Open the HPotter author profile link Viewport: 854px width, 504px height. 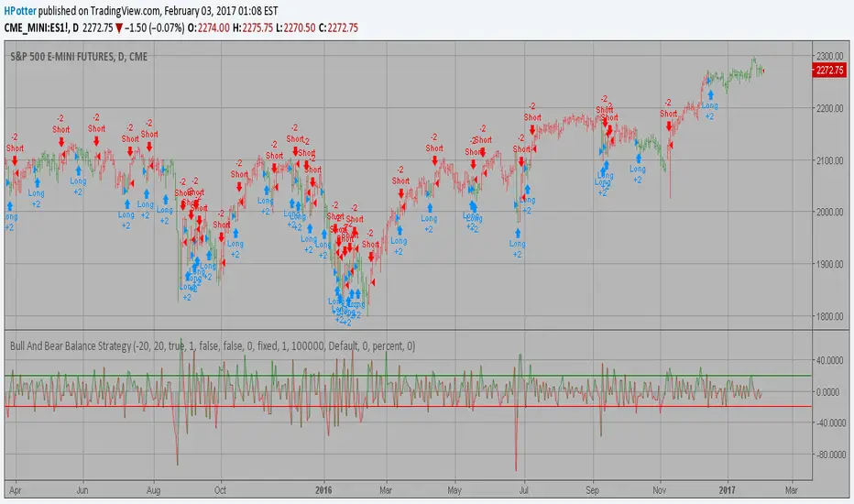coord(20,10)
